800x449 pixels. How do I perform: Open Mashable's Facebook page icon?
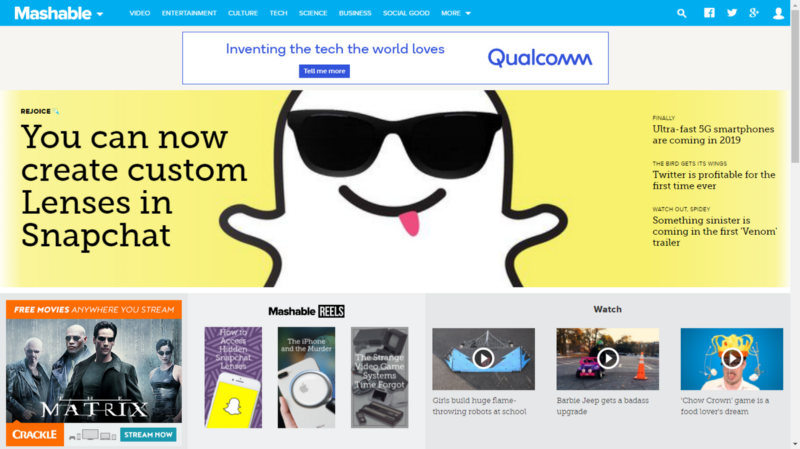[709, 13]
